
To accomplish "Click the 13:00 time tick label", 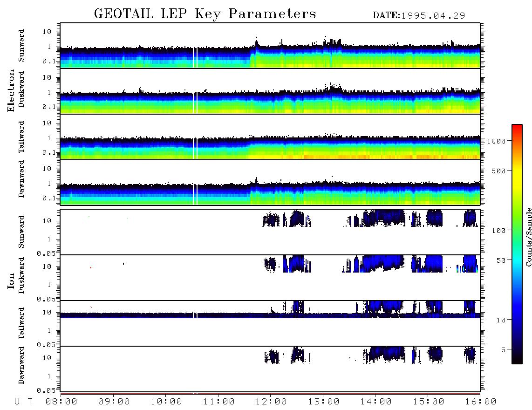I will (324, 402).
